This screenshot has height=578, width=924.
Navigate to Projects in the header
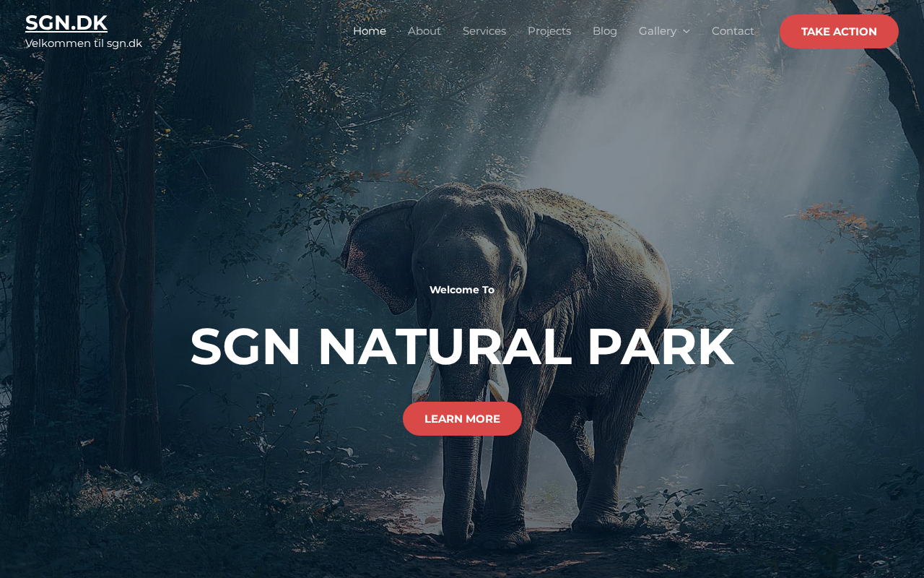[x=549, y=31]
